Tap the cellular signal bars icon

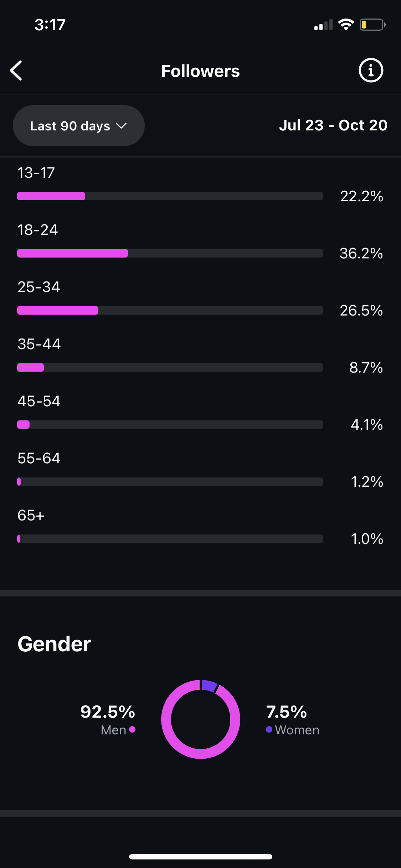pos(323,25)
